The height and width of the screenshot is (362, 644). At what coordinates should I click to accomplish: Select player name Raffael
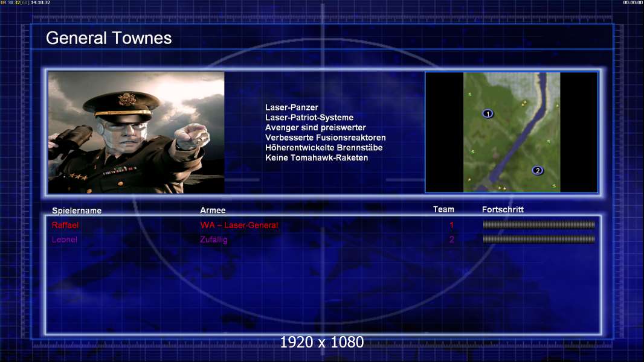click(65, 225)
